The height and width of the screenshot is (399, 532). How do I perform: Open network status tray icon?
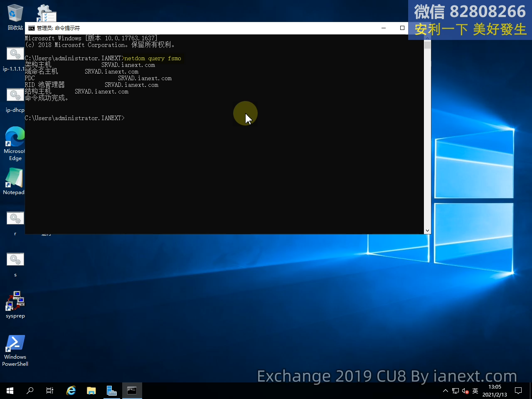pyautogui.click(x=456, y=391)
